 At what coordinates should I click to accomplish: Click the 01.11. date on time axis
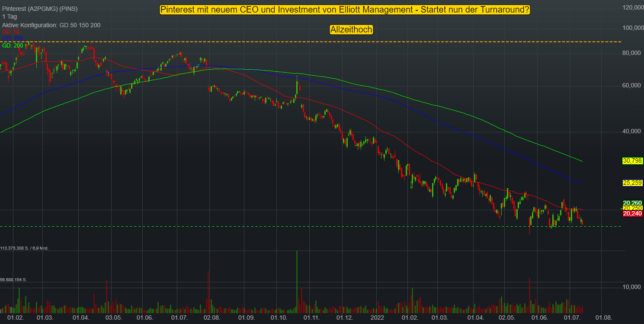[311, 318]
